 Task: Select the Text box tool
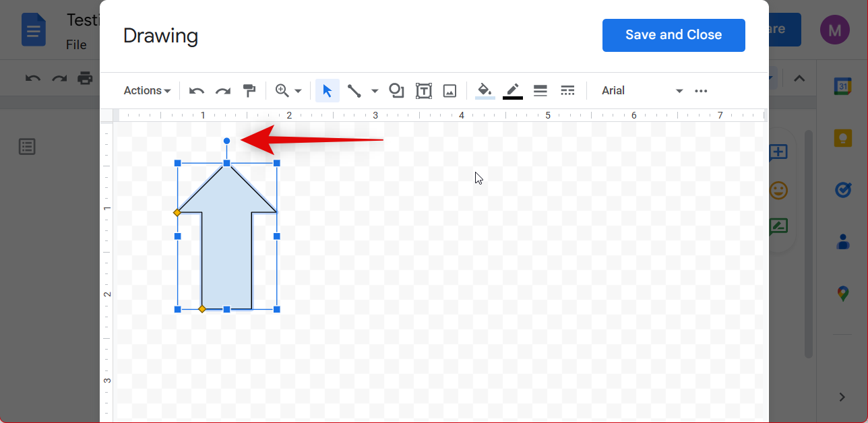click(x=423, y=91)
